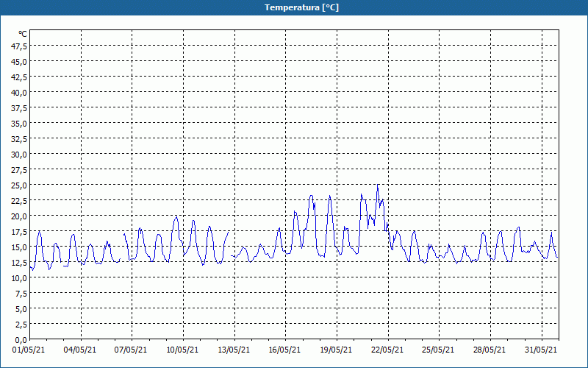
Task: Click the 12,5 y-axis label
Action: [20, 263]
